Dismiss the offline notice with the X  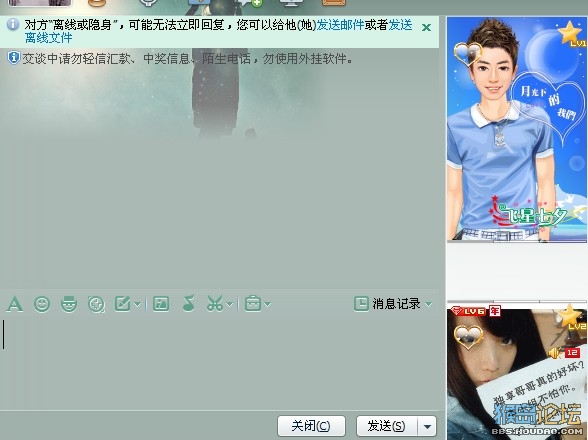click(426, 27)
